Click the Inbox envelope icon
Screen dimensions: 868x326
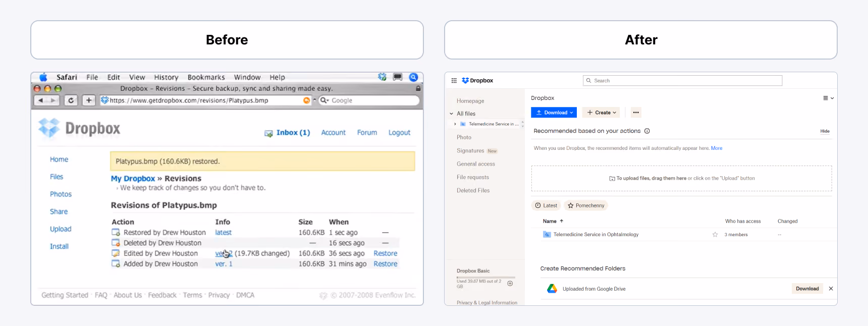[x=268, y=133]
